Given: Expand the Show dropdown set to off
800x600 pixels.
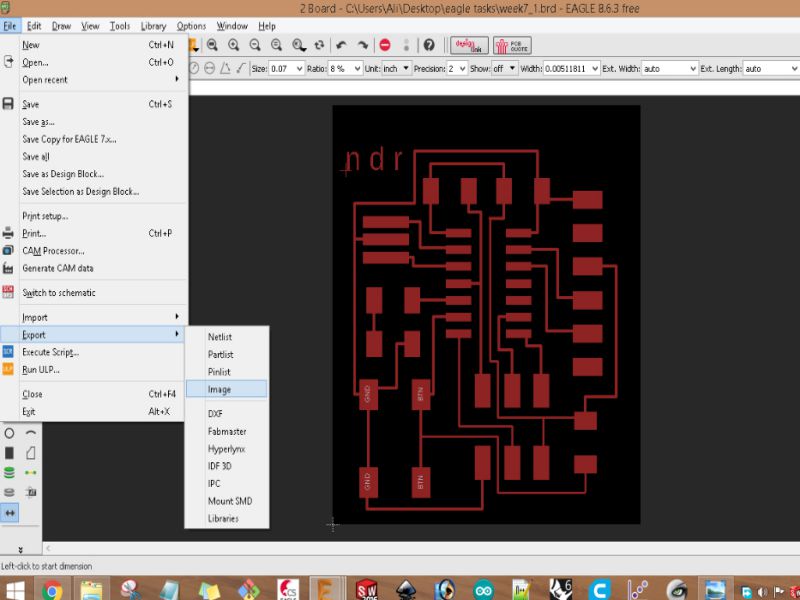Looking at the screenshot, I should pos(504,68).
